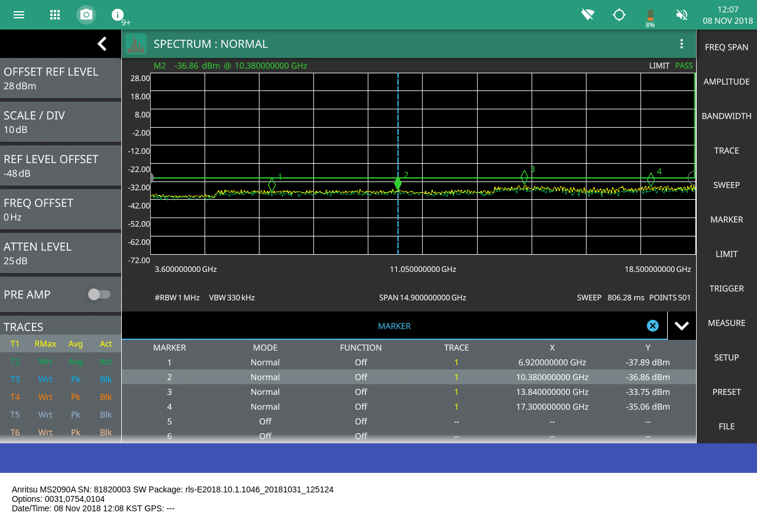Toggle the PRE AMP switch

(x=99, y=294)
